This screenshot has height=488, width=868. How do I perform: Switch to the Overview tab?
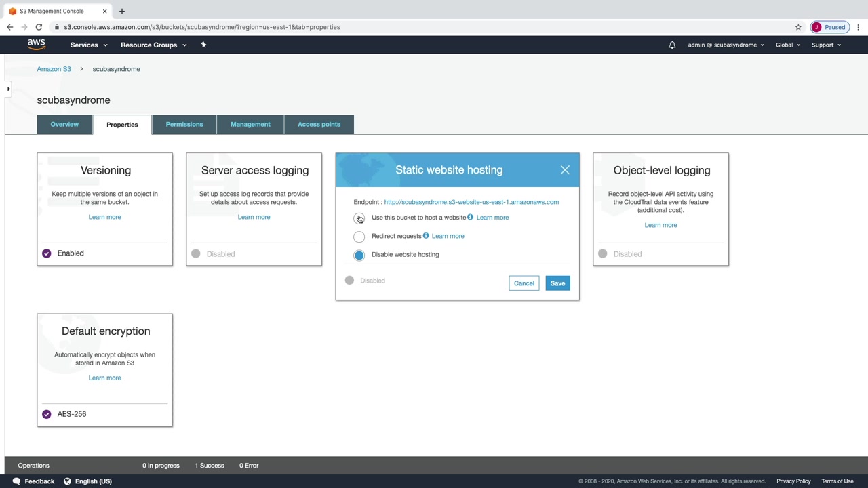pyautogui.click(x=64, y=124)
